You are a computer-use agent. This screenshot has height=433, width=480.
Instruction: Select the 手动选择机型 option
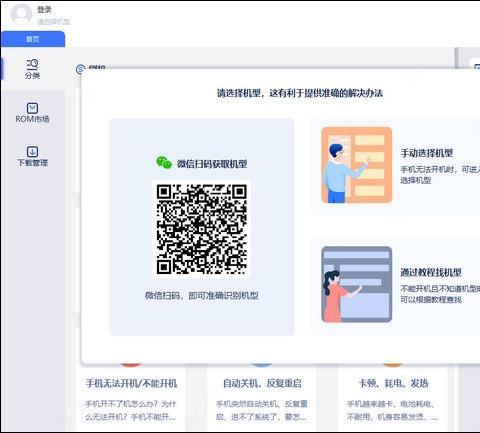(427, 153)
